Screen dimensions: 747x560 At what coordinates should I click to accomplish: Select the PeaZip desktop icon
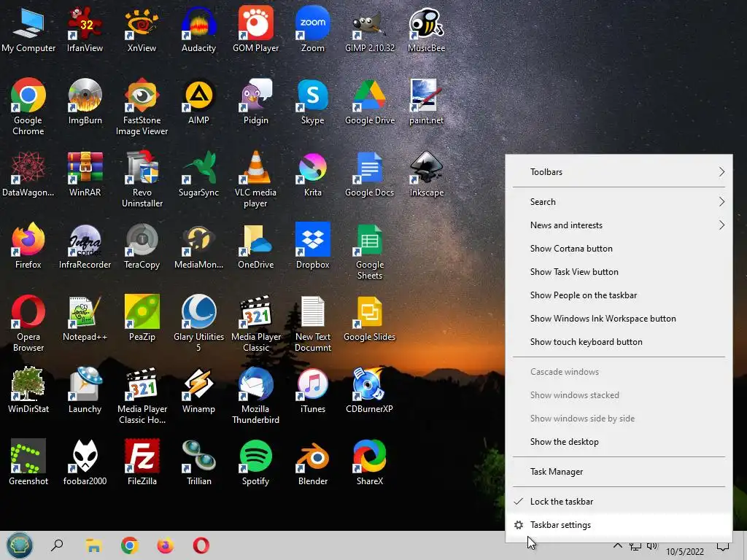(142, 319)
